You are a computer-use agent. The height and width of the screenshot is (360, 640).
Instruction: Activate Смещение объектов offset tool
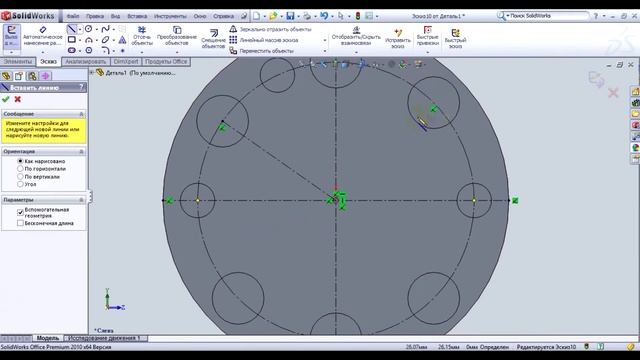click(x=213, y=39)
